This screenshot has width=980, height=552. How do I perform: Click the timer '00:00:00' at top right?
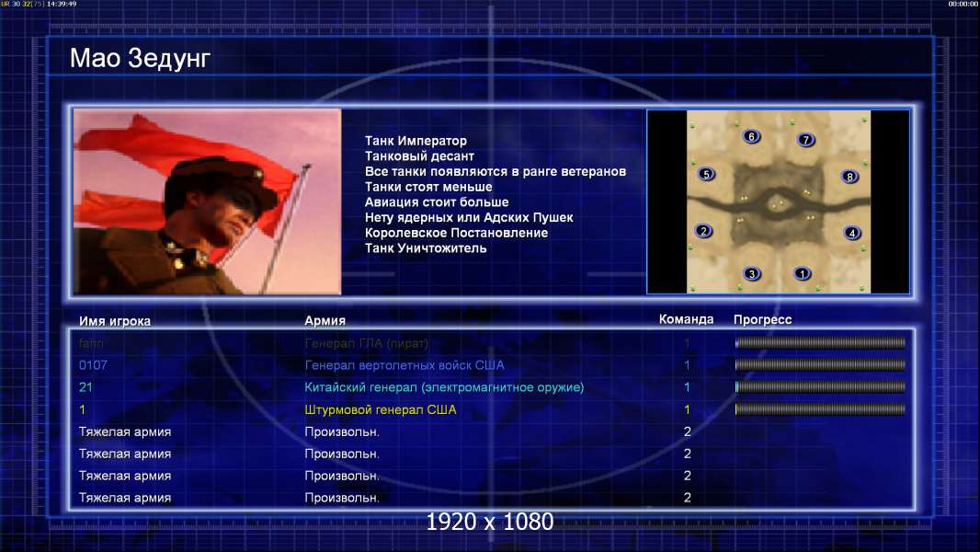(x=963, y=4)
